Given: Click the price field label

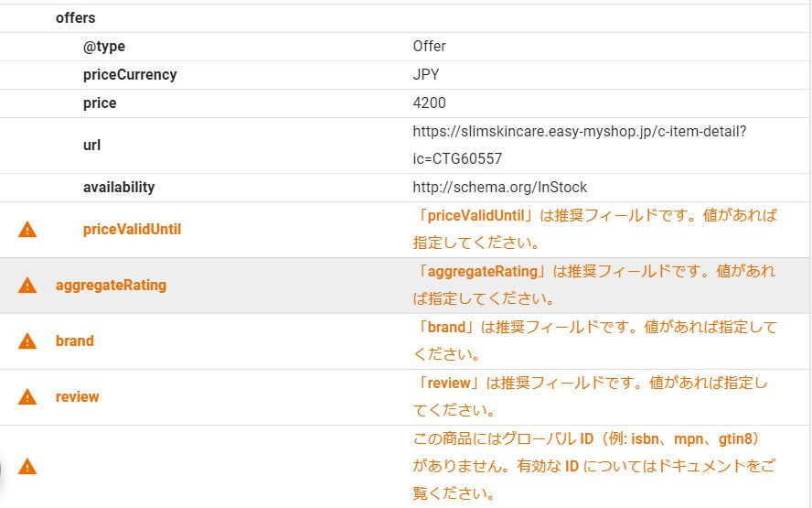Looking at the screenshot, I should click(x=100, y=103).
